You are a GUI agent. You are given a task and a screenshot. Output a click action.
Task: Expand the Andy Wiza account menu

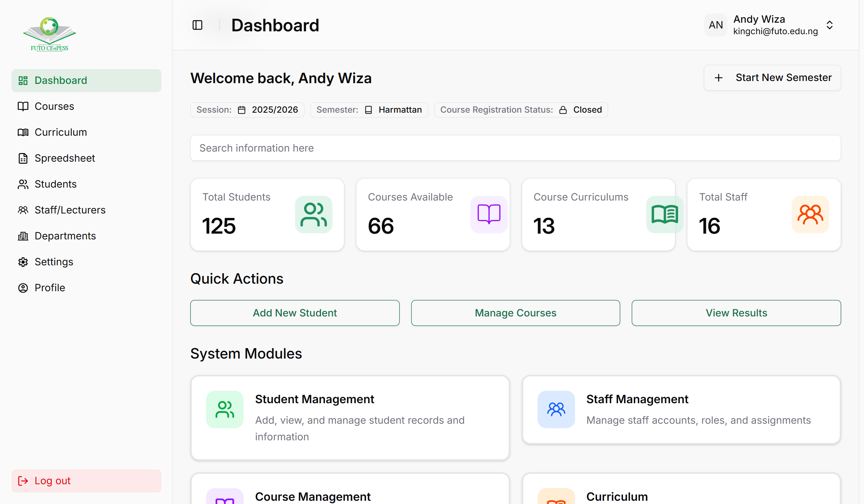829,25
